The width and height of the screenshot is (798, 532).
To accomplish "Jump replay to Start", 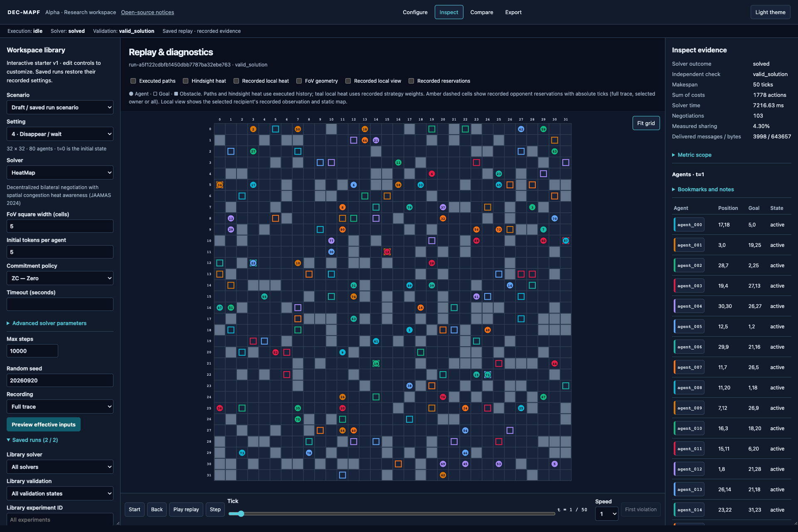I will [x=134, y=509].
